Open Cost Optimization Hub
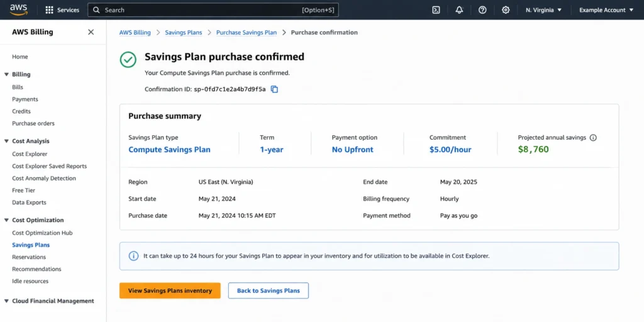The image size is (644, 322). tap(42, 233)
